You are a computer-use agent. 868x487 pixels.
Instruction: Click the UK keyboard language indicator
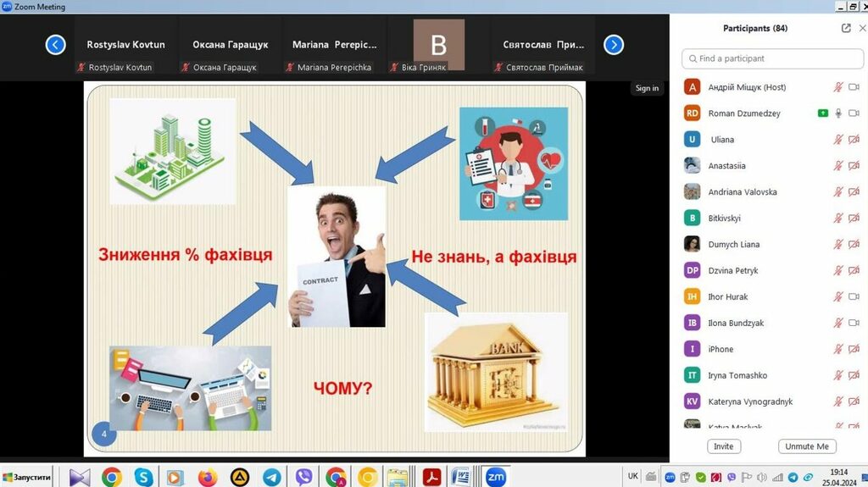[633, 476]
